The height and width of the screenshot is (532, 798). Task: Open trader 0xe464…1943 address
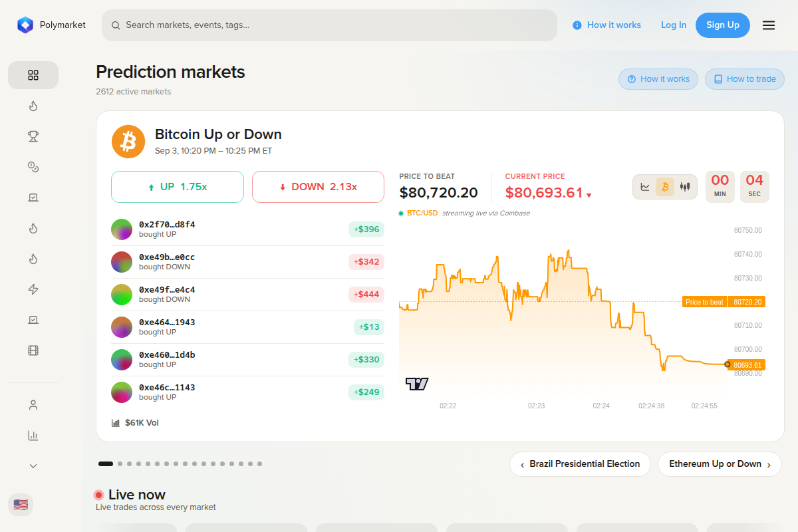167,323
